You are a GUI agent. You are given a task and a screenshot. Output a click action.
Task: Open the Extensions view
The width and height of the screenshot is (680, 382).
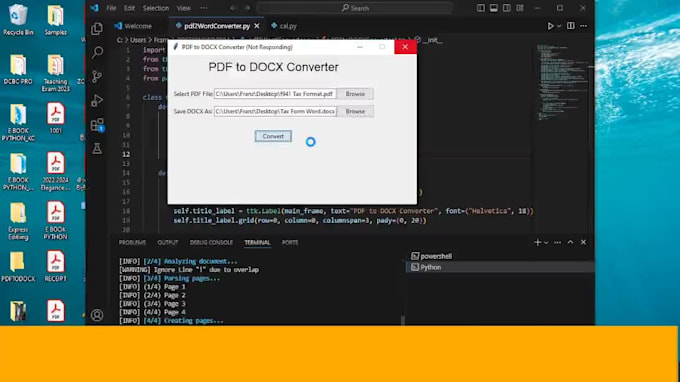97,125
